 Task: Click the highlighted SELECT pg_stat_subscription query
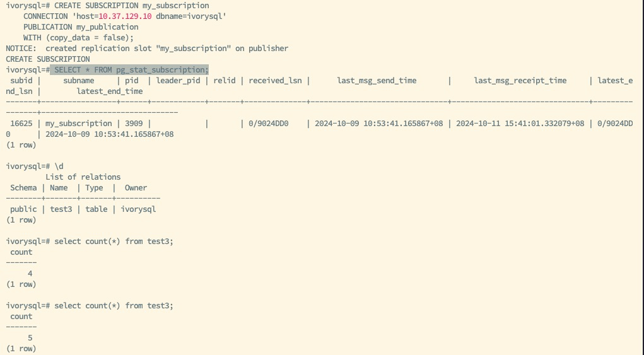(130, 69)
